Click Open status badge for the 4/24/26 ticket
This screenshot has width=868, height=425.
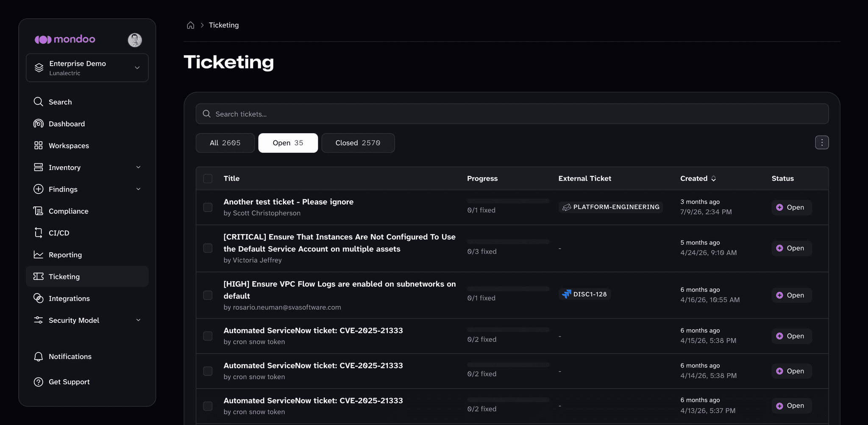[791, 248]
